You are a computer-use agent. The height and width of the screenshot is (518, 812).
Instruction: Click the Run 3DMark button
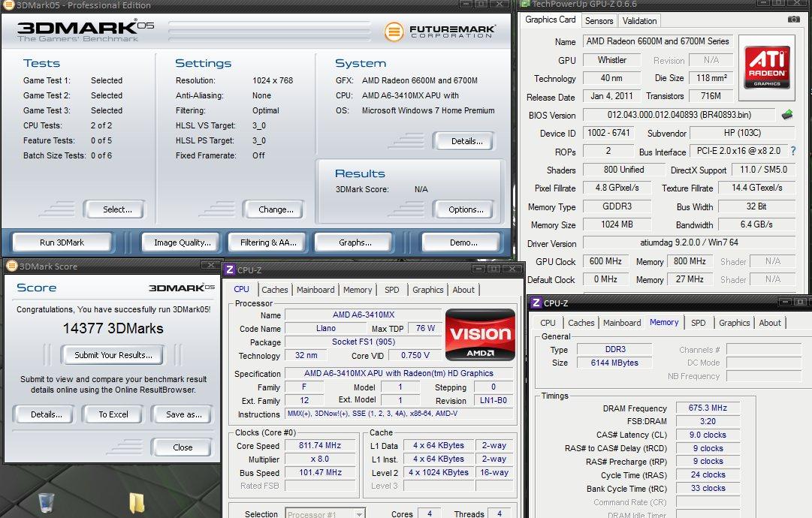click(62, 242)
